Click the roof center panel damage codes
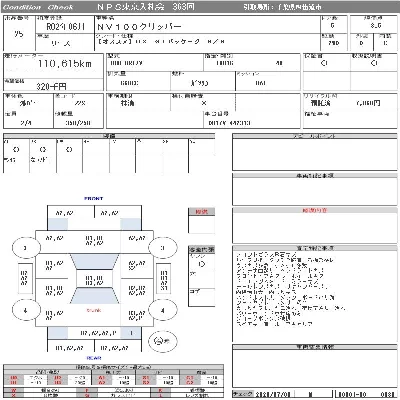 pos(94,279)
